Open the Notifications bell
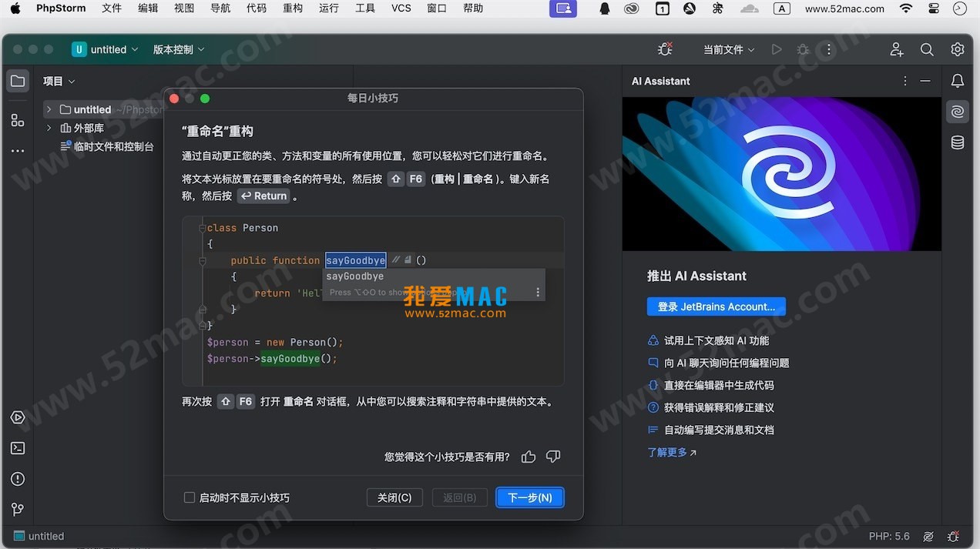The width and height of the screenshot is (980, 549). tap(958, 81)
